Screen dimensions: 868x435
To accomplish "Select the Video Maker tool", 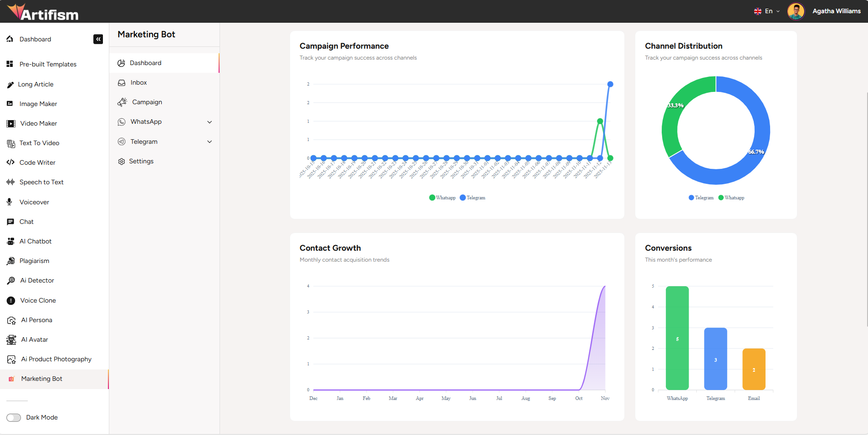I will pos(38,123).
